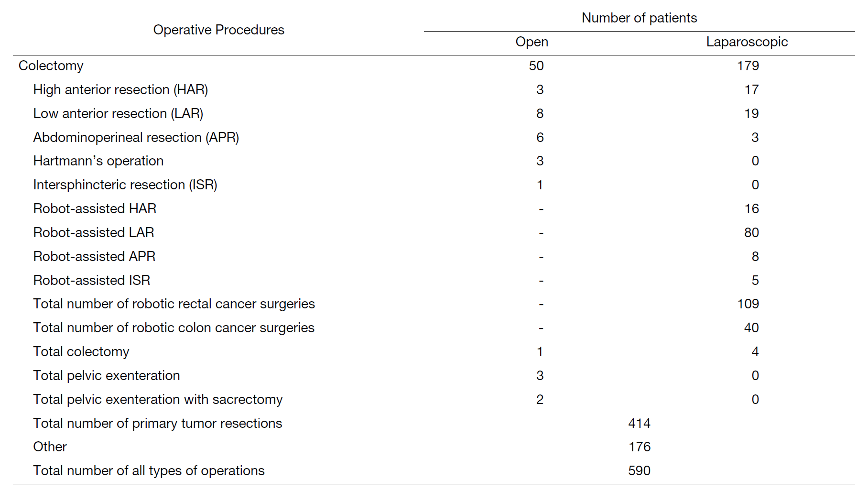Click the Operative Procedures column header
This screenshot has width=868, height=502.
tap(218, 30)
